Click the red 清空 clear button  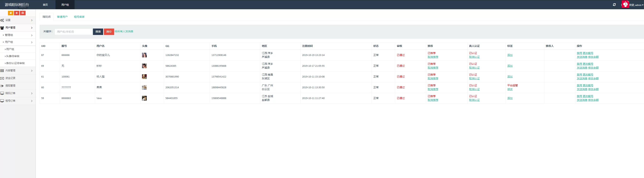[109, 32]
